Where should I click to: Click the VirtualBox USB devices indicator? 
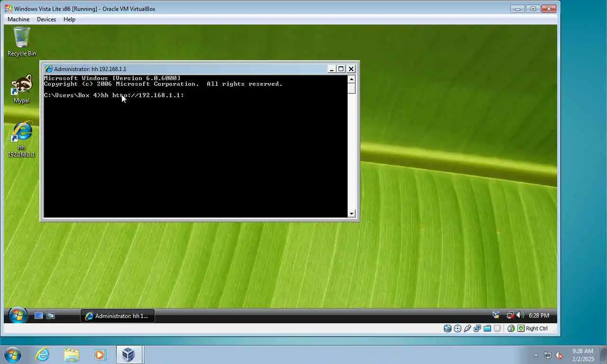[467, 328]
